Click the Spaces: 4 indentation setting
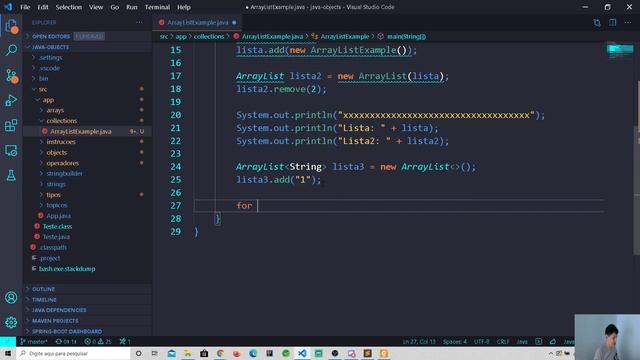The width and height of the screenshot is (640, 360). coord(455,341)
